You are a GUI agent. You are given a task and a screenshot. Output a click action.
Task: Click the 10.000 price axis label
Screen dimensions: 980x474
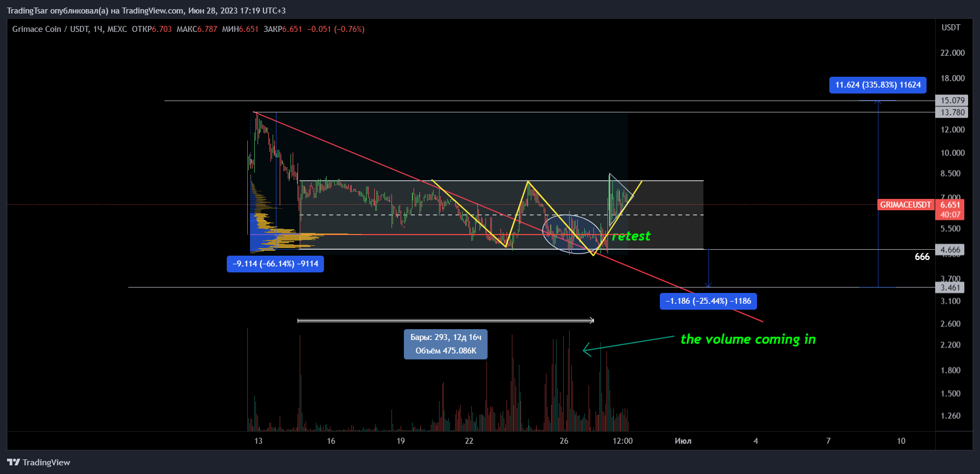952,153
